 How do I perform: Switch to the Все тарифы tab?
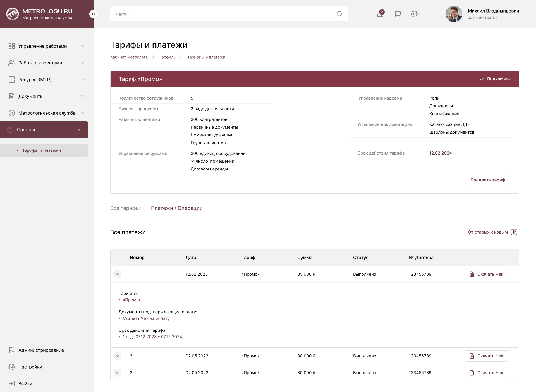click(125, 208)
